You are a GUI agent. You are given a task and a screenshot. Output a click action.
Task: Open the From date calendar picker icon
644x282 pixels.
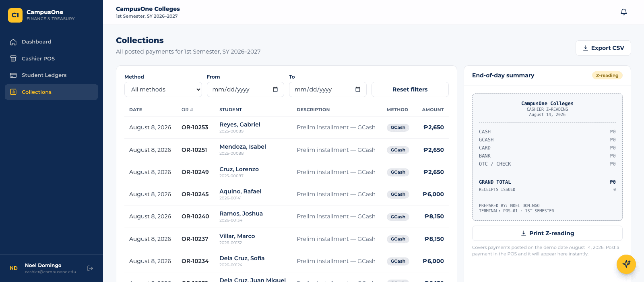275,89
